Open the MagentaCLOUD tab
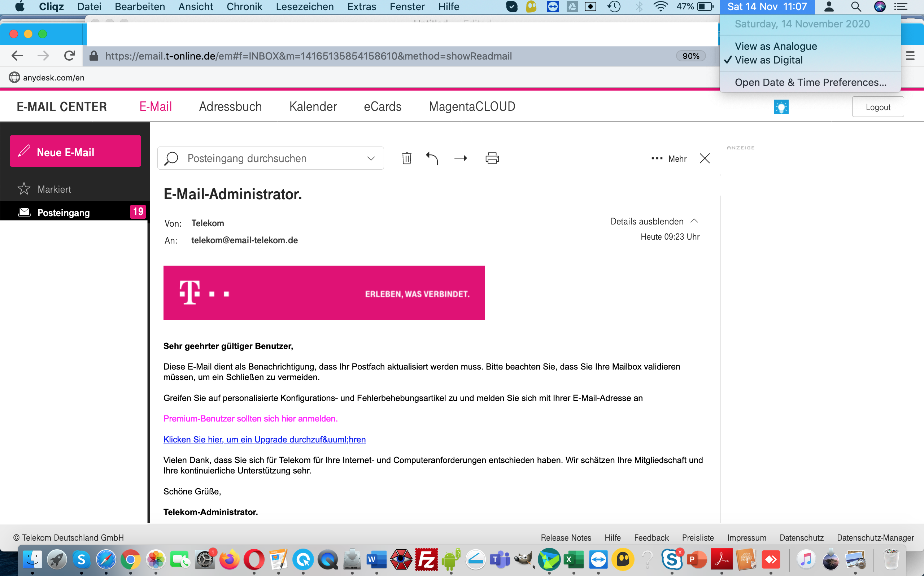924x576 pixels. click(x=472, y=106)
